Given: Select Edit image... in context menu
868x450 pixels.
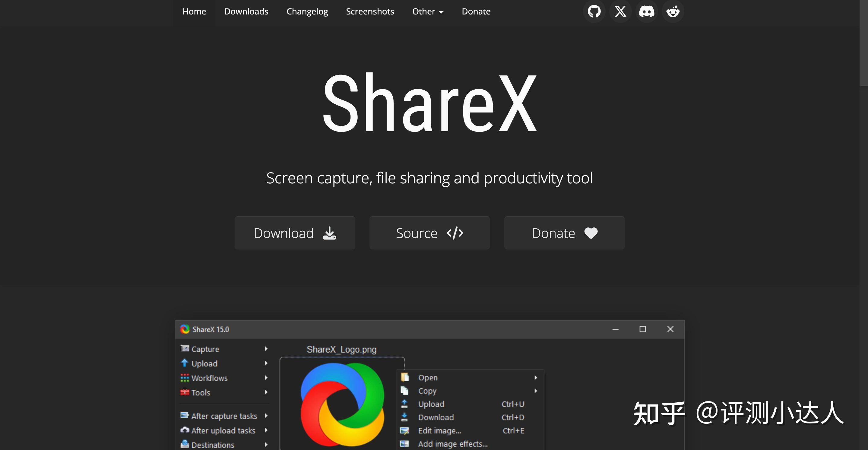Looking at the screenshot, I should (x=439, y=431).
